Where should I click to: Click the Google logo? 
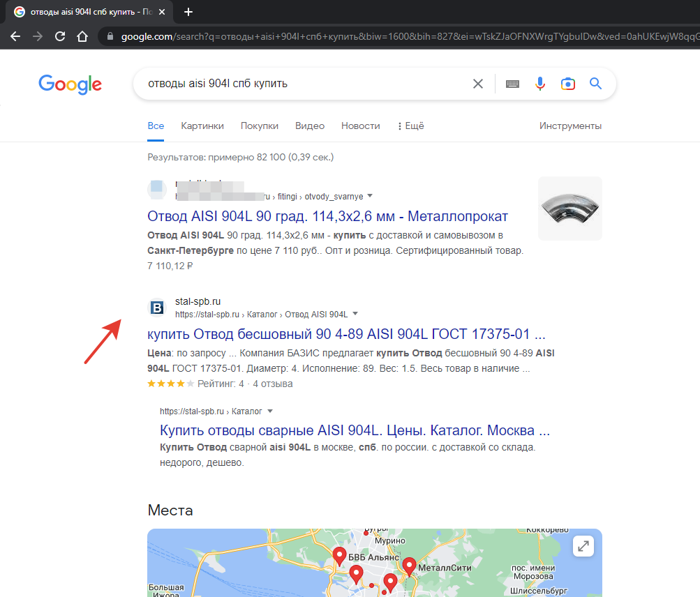pos(70,84)
